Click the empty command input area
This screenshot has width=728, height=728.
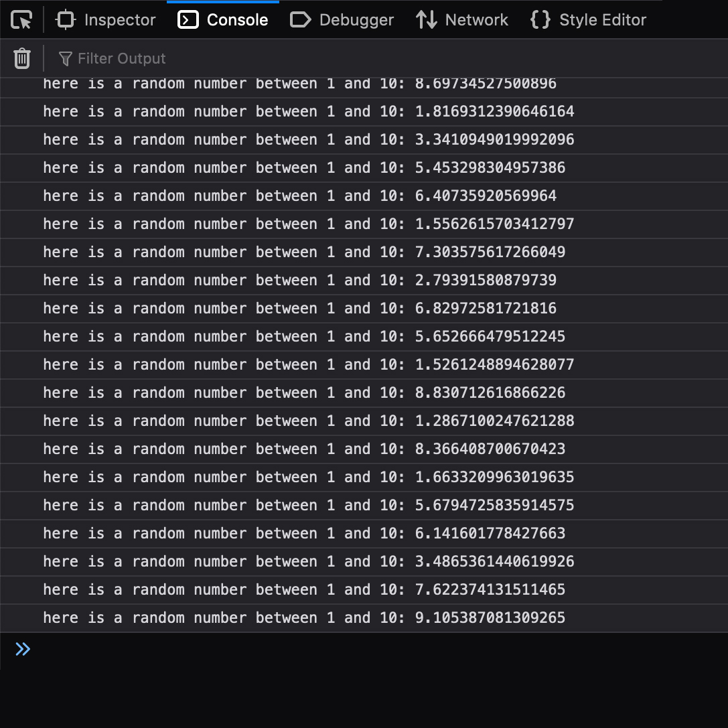375,648
